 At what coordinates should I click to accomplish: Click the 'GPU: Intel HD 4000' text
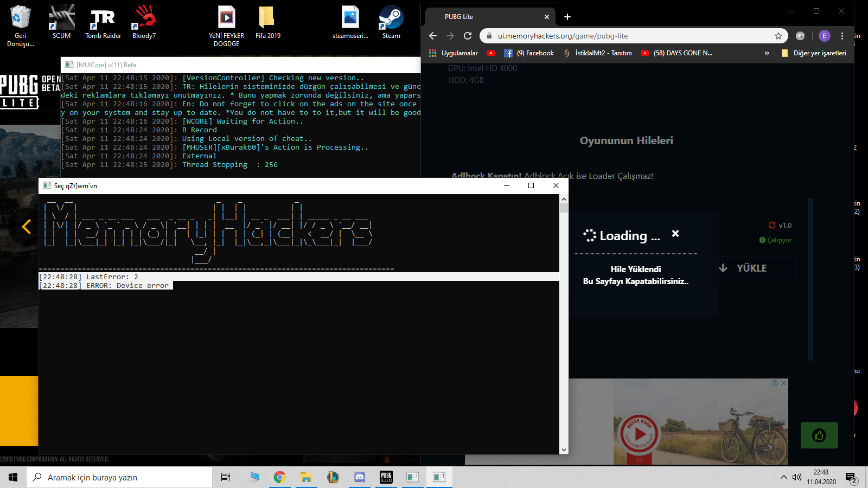pyautogui.click(x=482, y=68)
